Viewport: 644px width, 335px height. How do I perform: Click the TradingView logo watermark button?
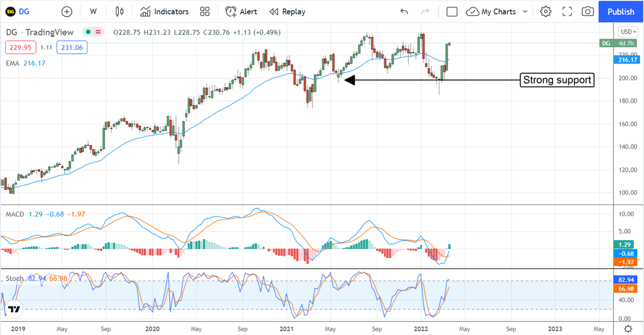[14, 310]
